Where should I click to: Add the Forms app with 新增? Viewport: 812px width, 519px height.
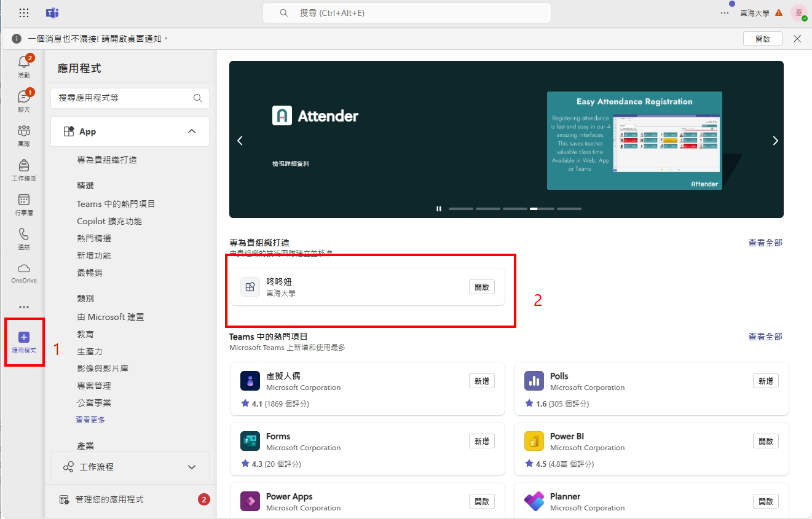pos(482,441)
